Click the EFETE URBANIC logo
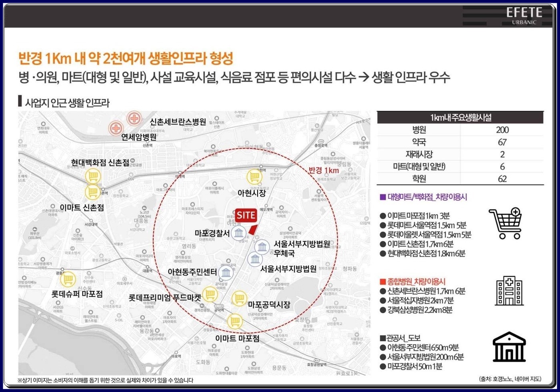The height and width of the screenshot is (392, 560). point(524,16)
